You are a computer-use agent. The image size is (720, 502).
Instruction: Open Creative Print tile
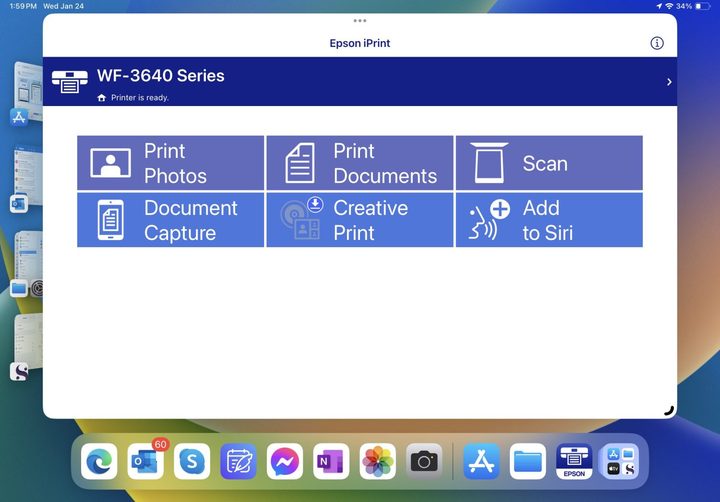(360, 220)
